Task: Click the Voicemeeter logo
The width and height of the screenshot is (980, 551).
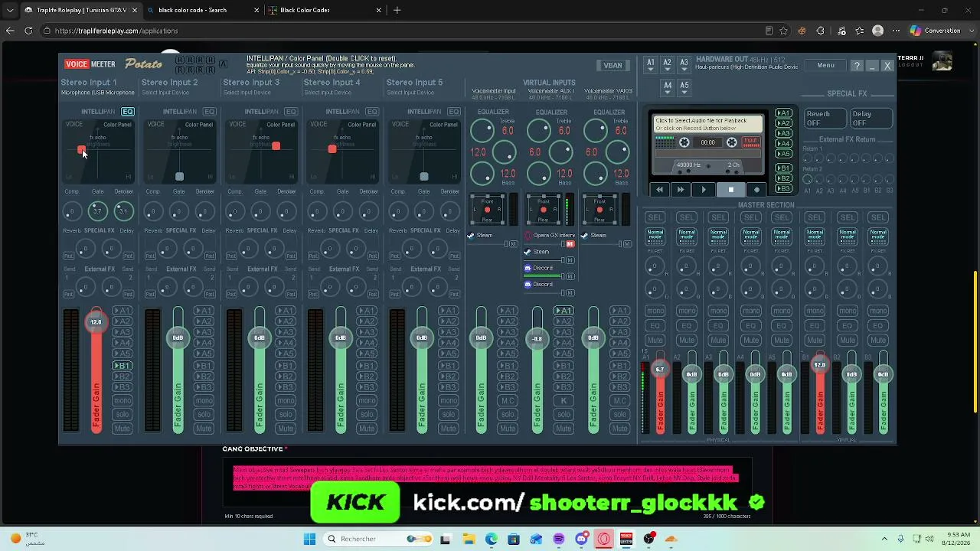Action: coord(90,65)
